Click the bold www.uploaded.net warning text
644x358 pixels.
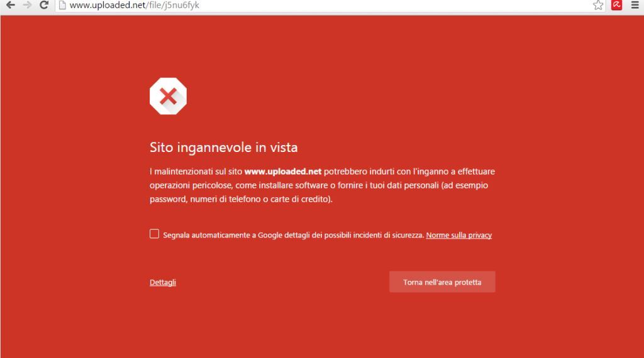[x=283, y=171]
